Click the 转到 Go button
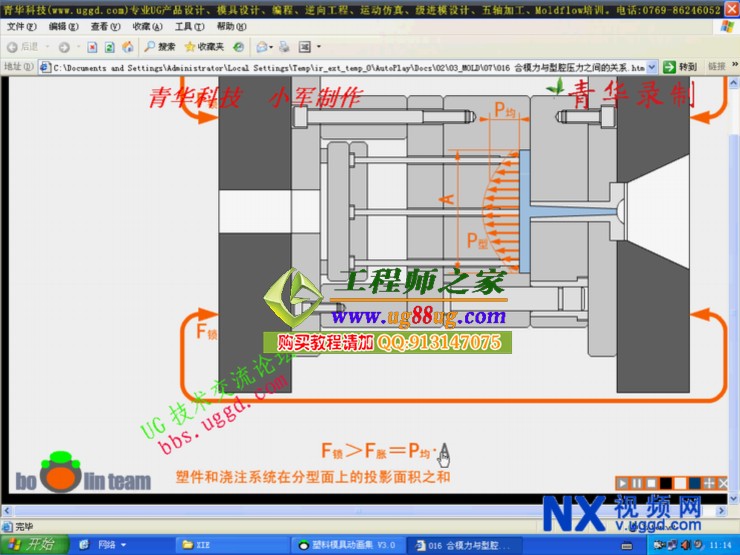This screenshot has width=740, height=555. click(x=680, y=67)
